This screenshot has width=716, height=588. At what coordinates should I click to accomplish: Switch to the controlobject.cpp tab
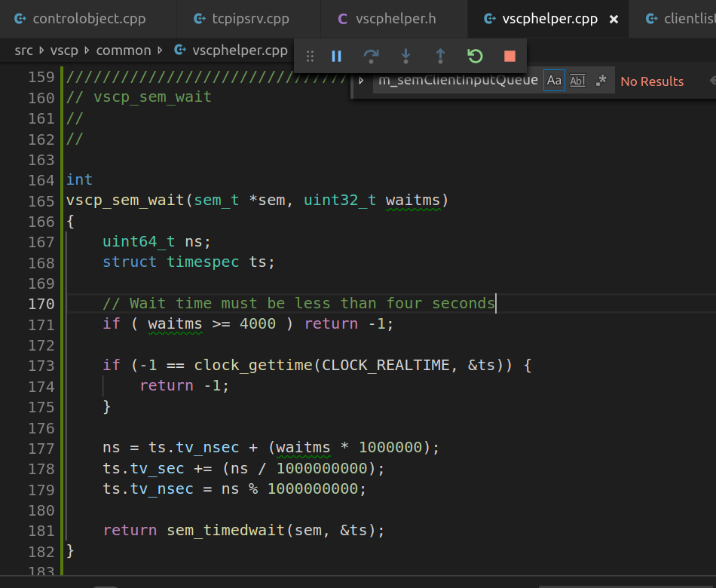pyautogui.click(x=88, y=19)
